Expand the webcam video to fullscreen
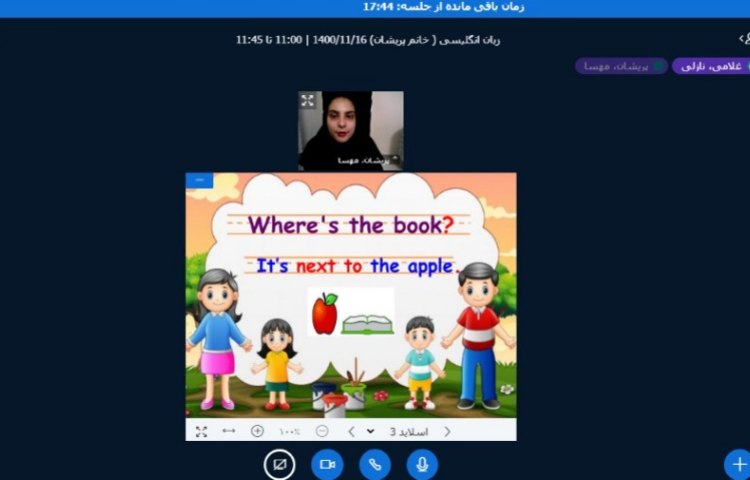This screenshot has width=750, height=480. click(x=308, y=101)
